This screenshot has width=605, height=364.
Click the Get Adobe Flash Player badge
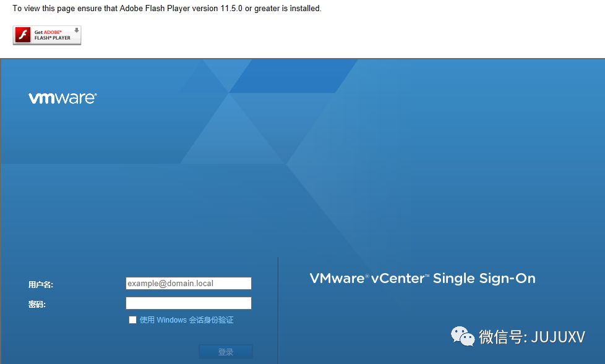(47, 35)
